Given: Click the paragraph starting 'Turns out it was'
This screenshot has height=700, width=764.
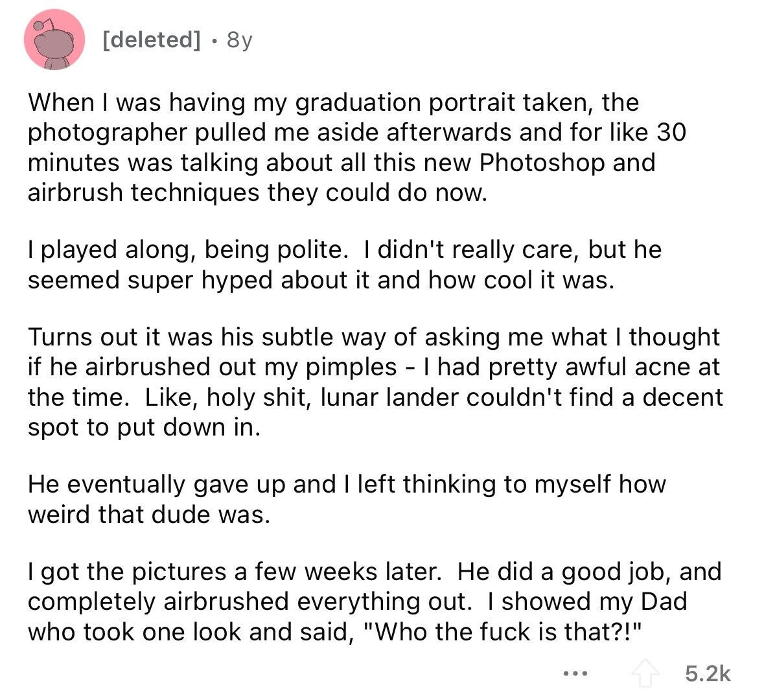Looking at the screenshot, I should click(x=375, y=382).
